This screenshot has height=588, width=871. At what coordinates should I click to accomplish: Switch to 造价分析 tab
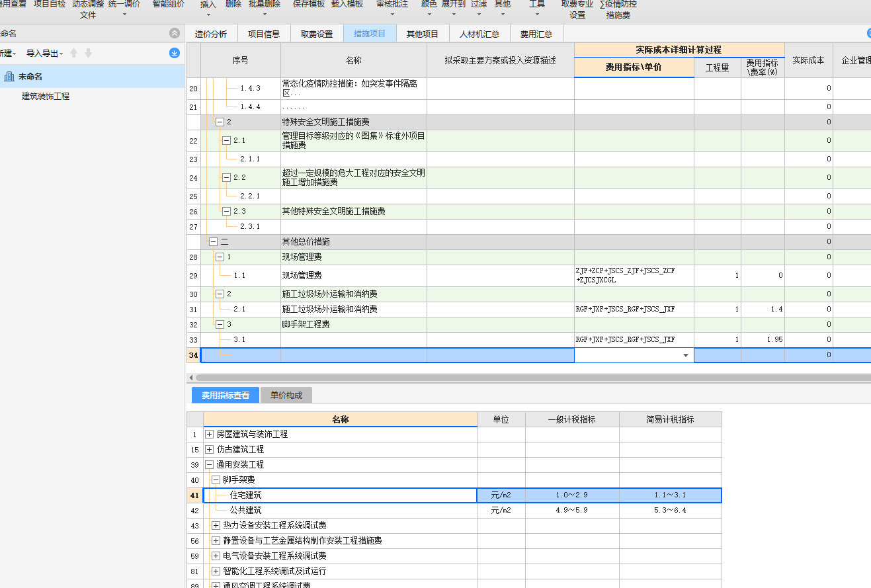[211, 34]
